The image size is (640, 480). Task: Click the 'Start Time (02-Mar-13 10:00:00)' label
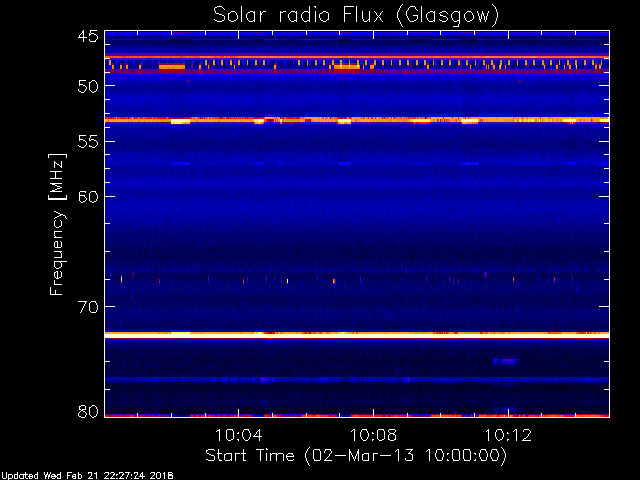pos(356,455)
